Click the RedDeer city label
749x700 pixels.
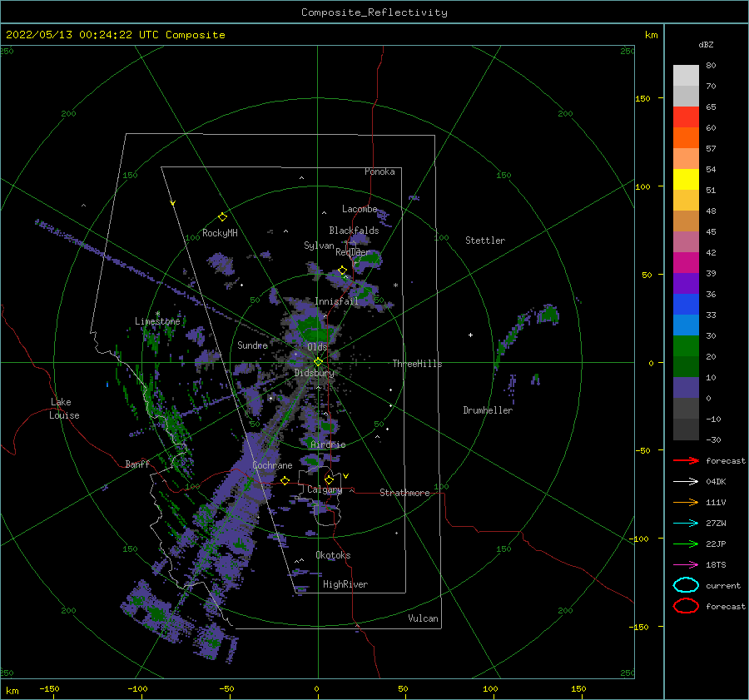pyautogui.click(x=353, y=252)
